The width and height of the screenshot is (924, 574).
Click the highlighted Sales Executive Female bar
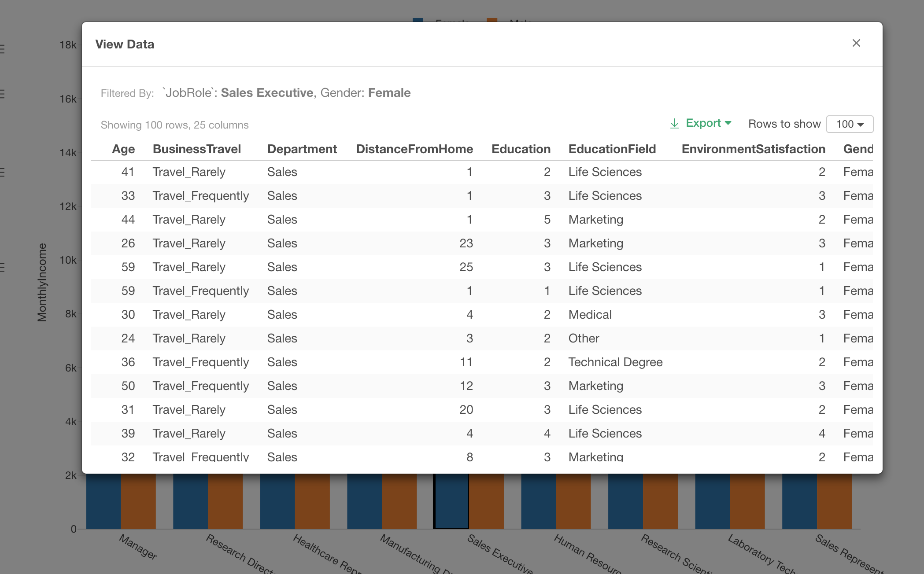(451, 501)
